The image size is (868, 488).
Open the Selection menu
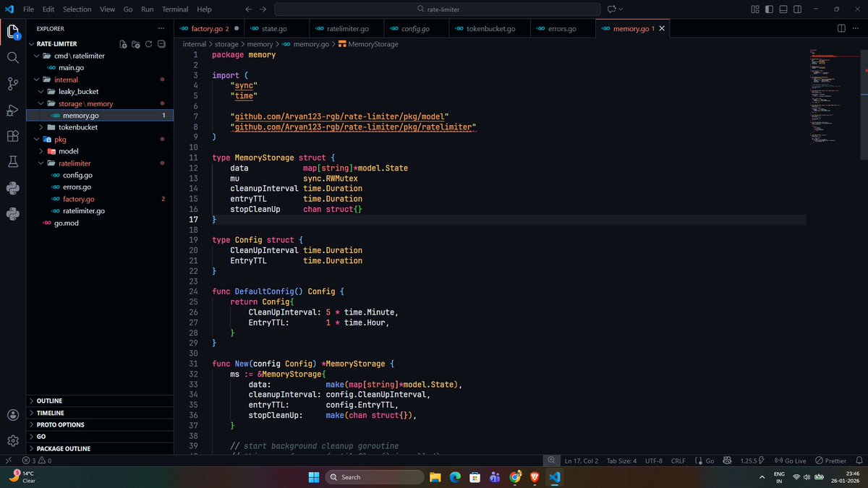(77, 9)
